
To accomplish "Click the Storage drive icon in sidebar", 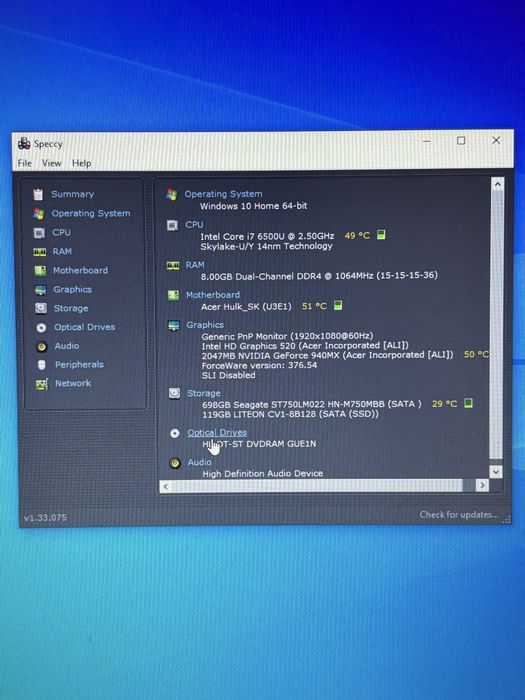I will [41, 308].
